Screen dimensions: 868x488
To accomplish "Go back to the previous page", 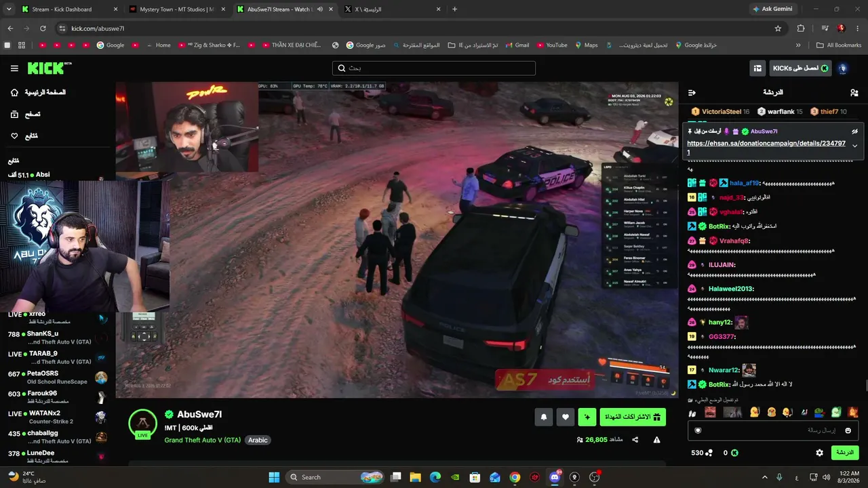I will point(10,28).
